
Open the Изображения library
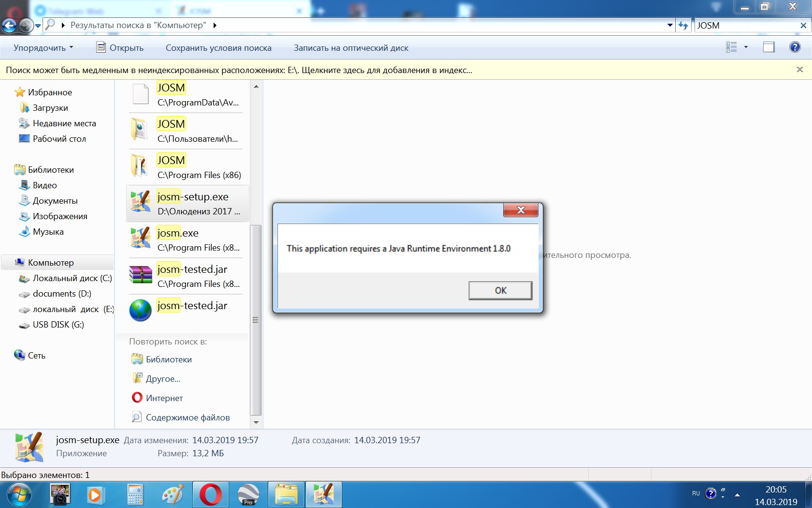point(53,216)
